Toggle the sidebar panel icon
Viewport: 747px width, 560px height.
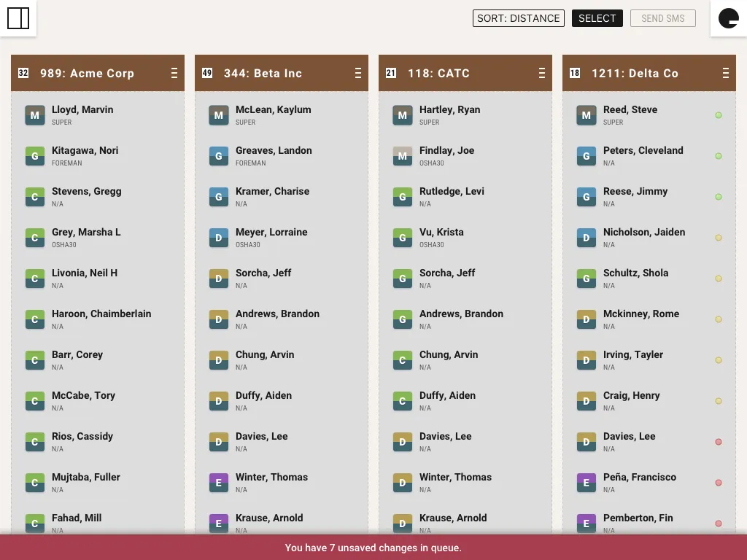pyautogui.click(x=18, y=18)
